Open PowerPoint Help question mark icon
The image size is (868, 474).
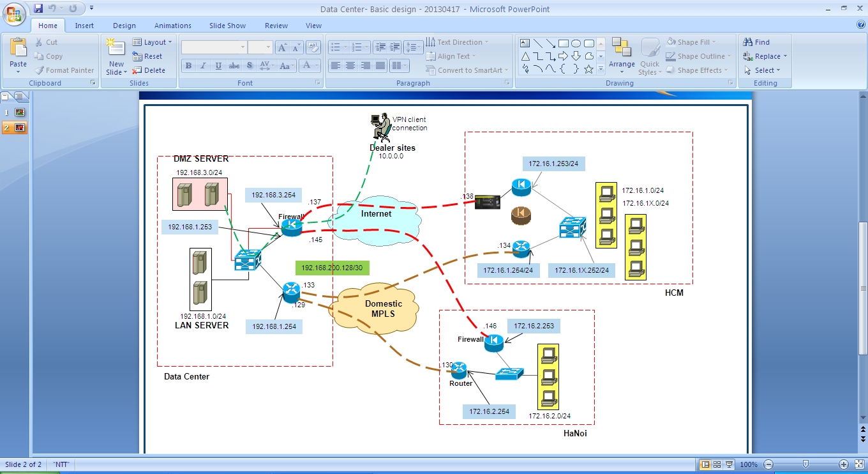click(x=860, y=25)
